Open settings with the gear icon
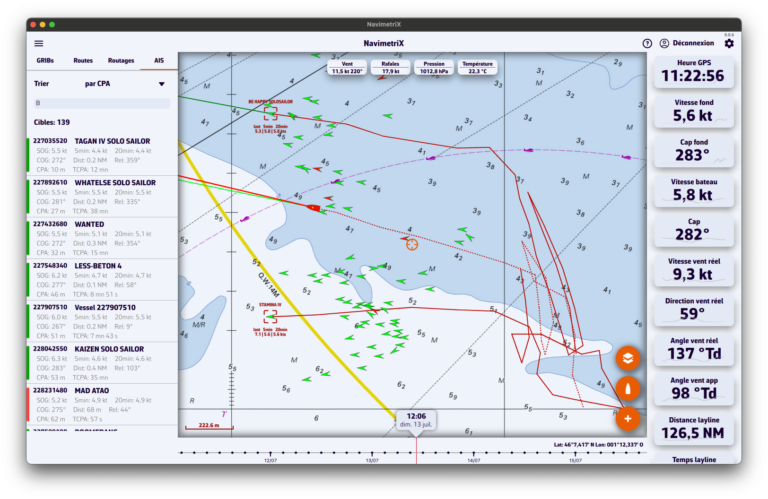The width and height of the screenshot is (768, 499). pyautogui.click(x=729, y=43)
